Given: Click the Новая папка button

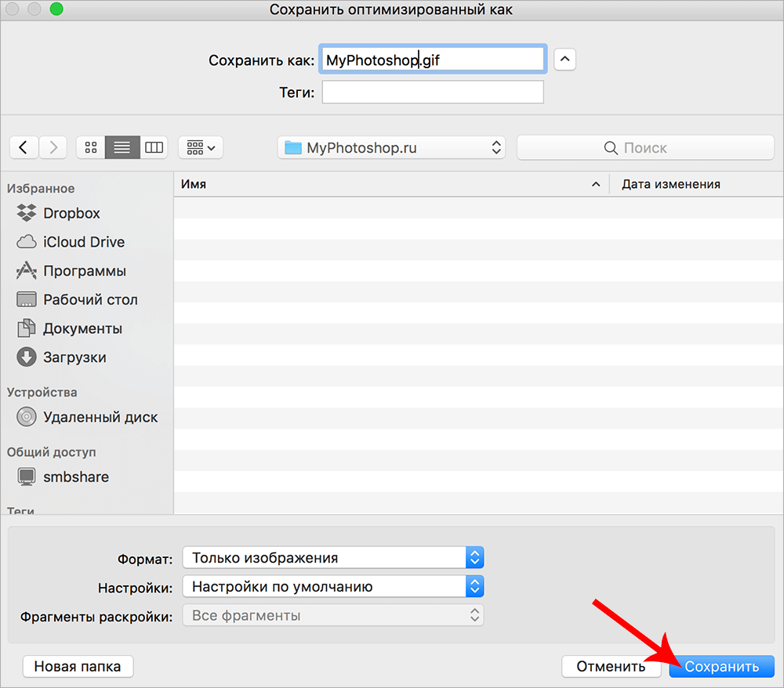Looking at the screenshot, I should click(x=78, y=667).
